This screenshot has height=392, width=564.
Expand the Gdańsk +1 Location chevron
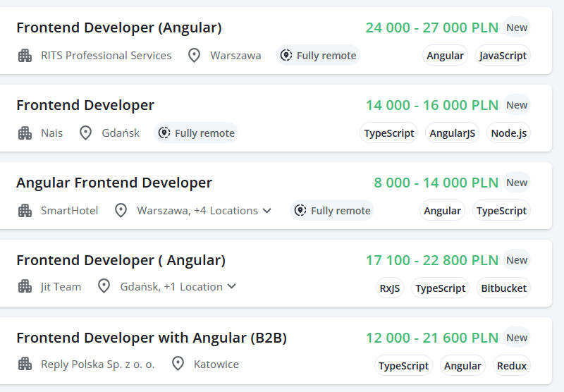point(231,286)
